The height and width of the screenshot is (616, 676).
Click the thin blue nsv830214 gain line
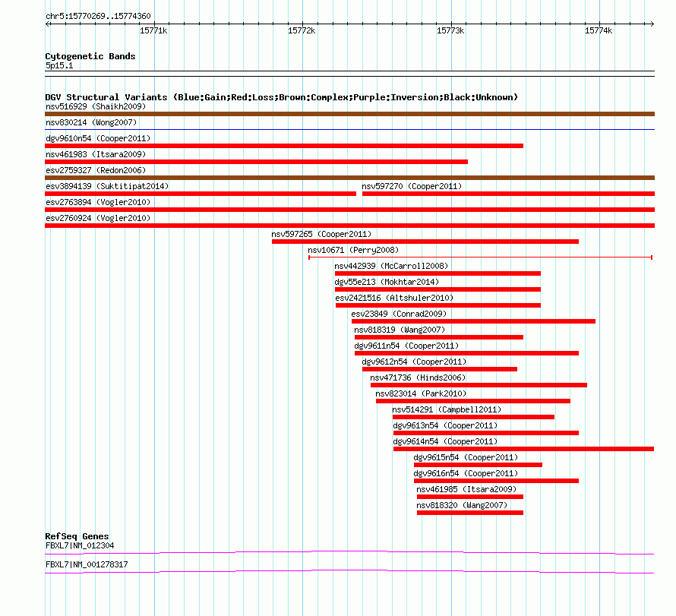tap(349, 129)
